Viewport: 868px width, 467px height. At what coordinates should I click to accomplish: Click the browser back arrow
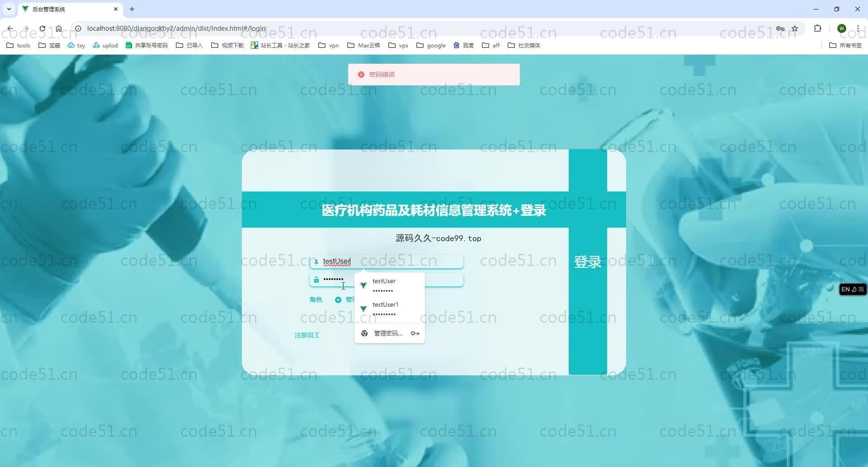point(10,28)
